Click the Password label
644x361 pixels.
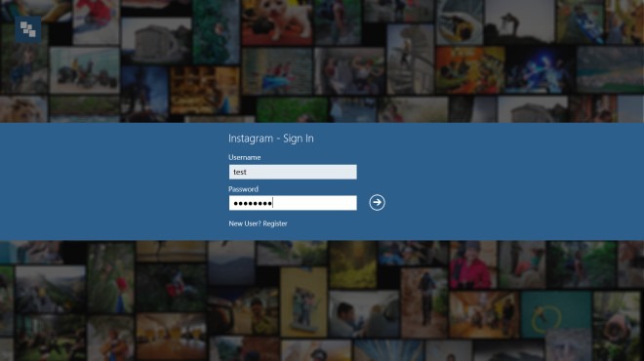click(x=243, y=189)
